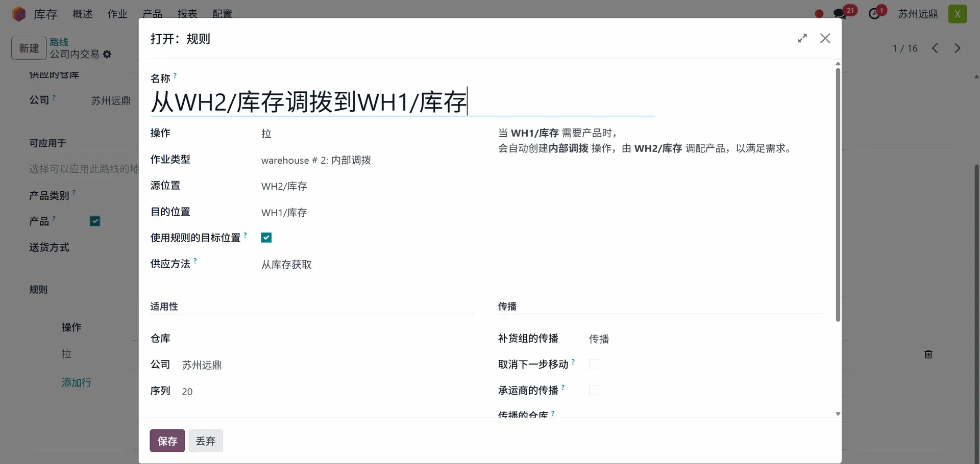The image size is (980, 464).
Task: Click the 丢弃 button
Action: (206, 441)
